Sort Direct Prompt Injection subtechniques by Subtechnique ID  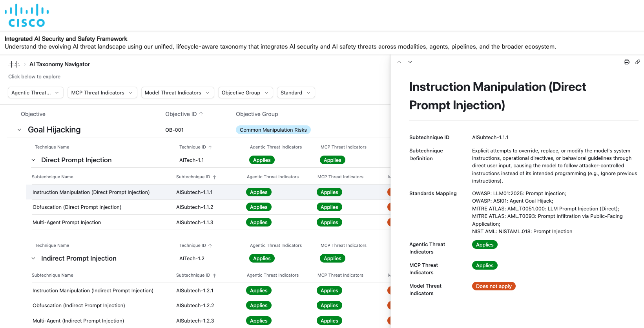pos(214,177)
